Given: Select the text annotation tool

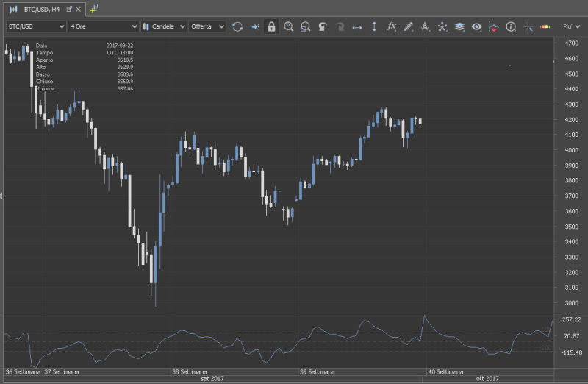Looking at the screenshot, I should pos(426,26).
